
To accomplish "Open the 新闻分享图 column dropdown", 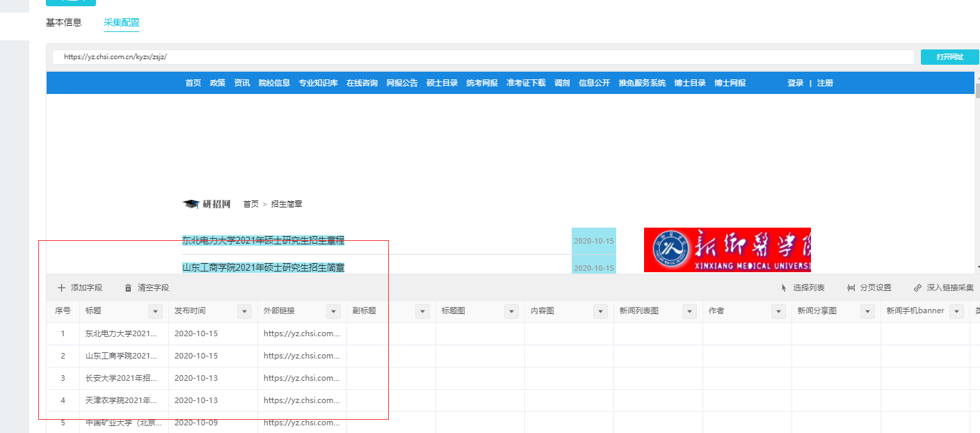I will coord(867,311).
